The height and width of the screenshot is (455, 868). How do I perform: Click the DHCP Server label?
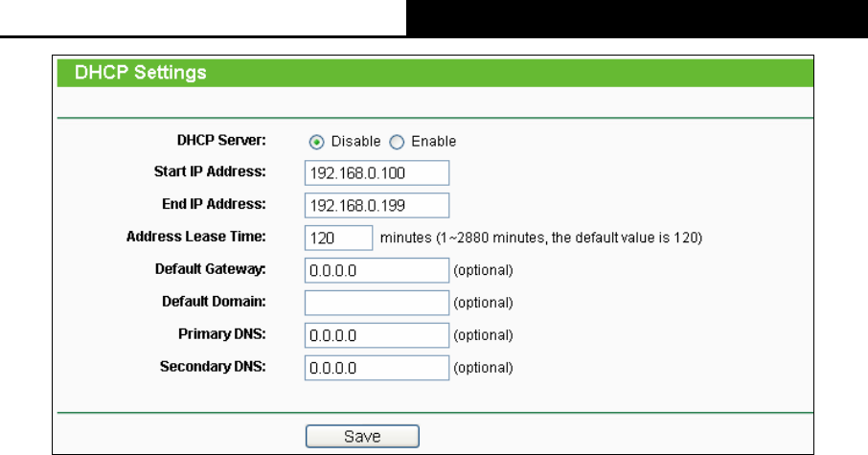click(221, 141)
